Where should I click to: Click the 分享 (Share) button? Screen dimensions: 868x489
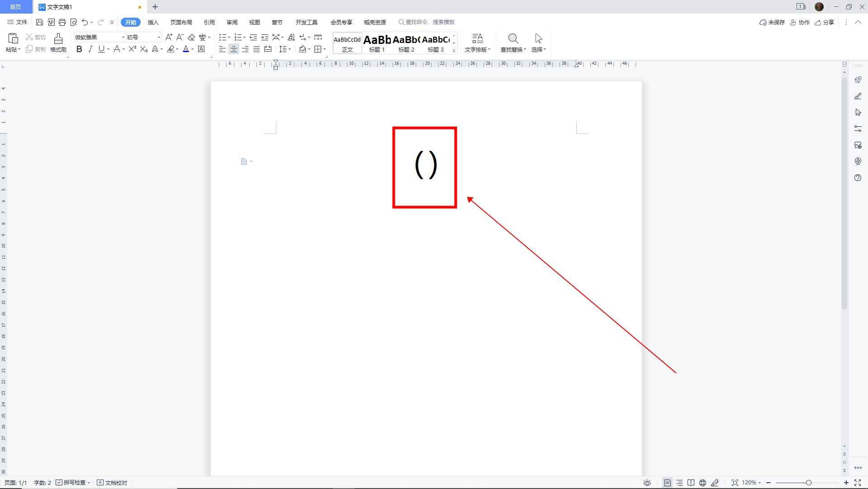pyautogui.click(x=825, y=22)
